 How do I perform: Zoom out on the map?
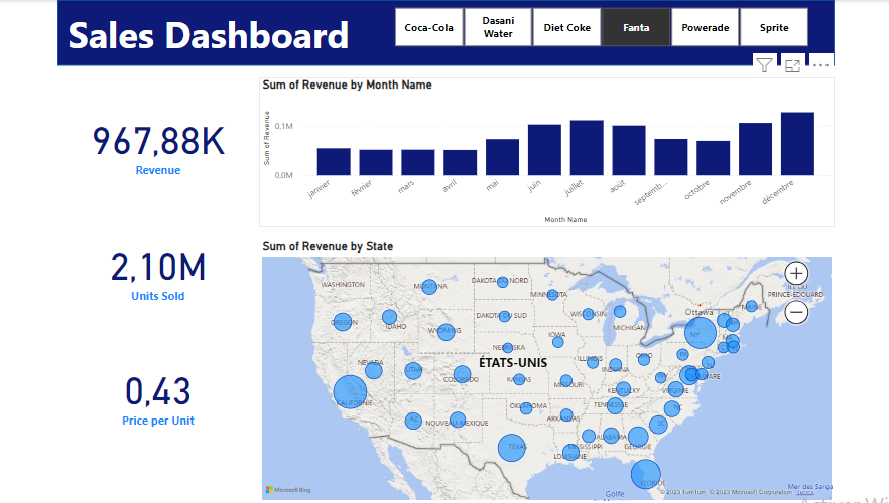tap(796, 312)
